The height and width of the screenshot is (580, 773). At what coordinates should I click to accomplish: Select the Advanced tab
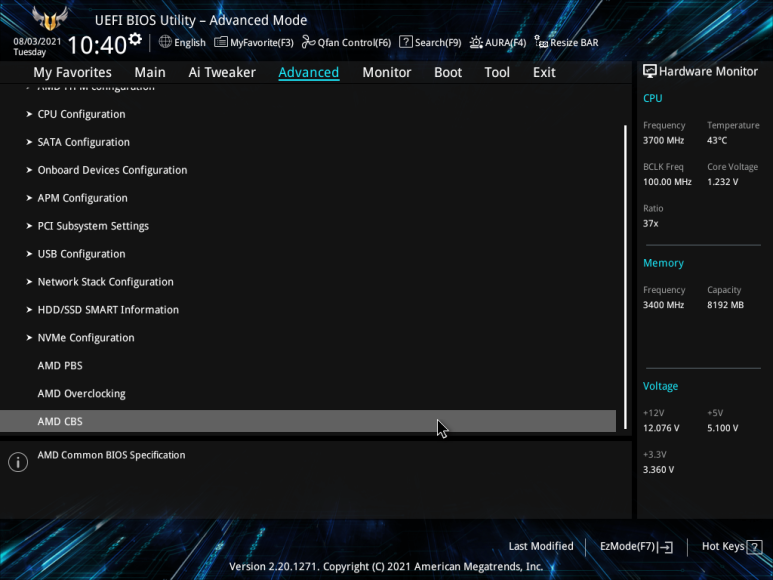click(x=309, y=72)
